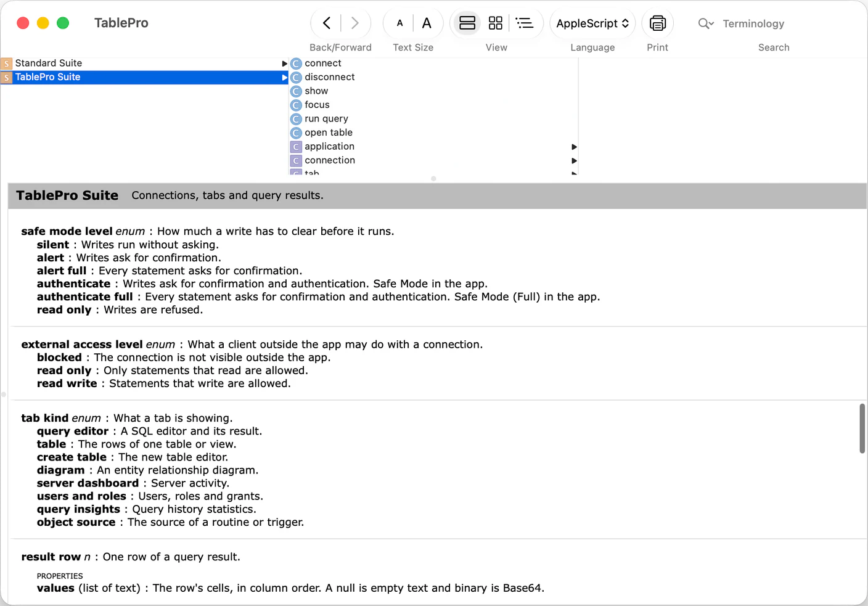Click the authenticate full enumerator

[x=85, y=297]
